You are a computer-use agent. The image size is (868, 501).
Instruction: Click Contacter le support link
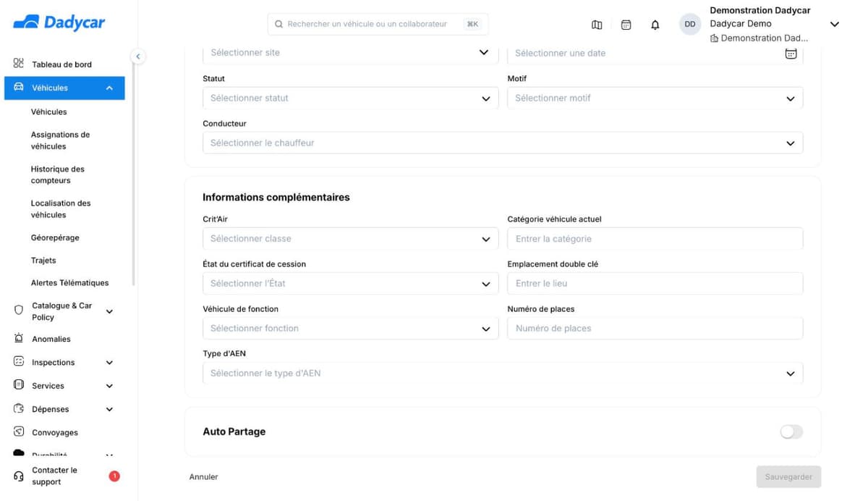pos(54,476)
